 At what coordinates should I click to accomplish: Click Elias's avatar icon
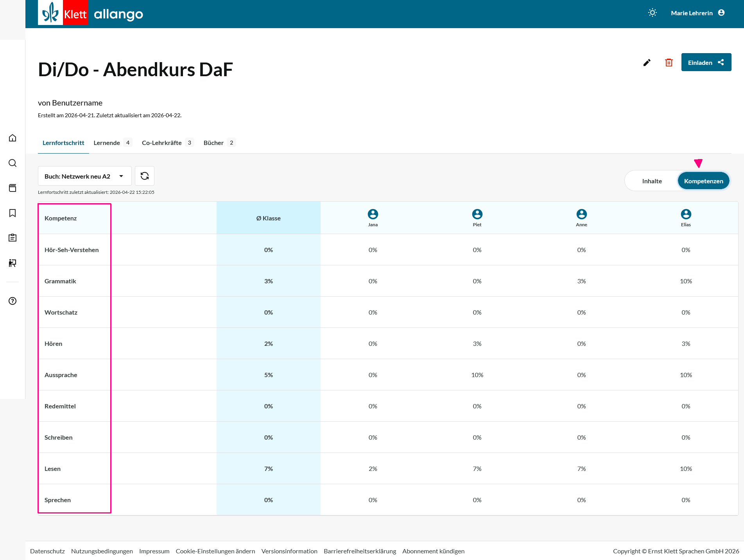coord(686,214)
